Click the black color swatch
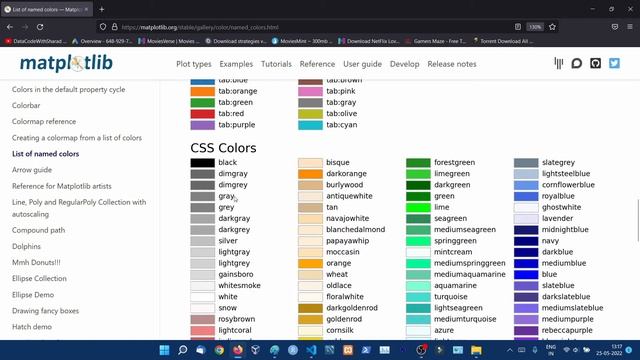Screen dimensions: 640x360 (202, 162)
